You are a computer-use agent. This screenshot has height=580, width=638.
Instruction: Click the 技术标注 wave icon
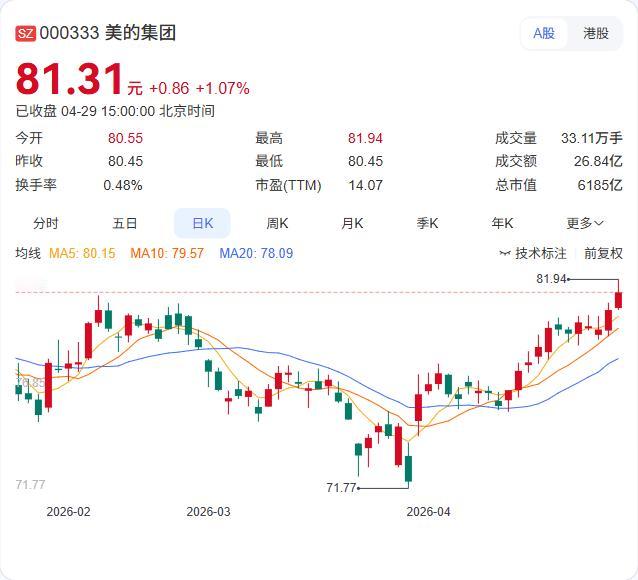point(505,253)
